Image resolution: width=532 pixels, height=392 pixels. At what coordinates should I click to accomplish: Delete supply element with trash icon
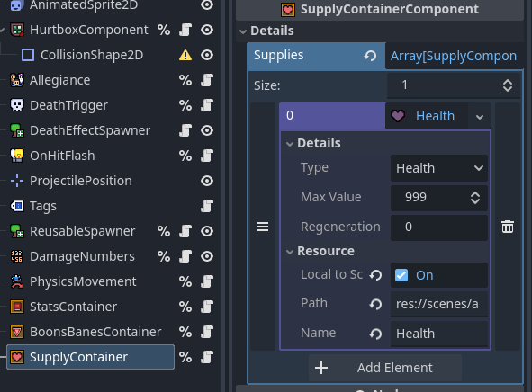click(x=508, y=227)
